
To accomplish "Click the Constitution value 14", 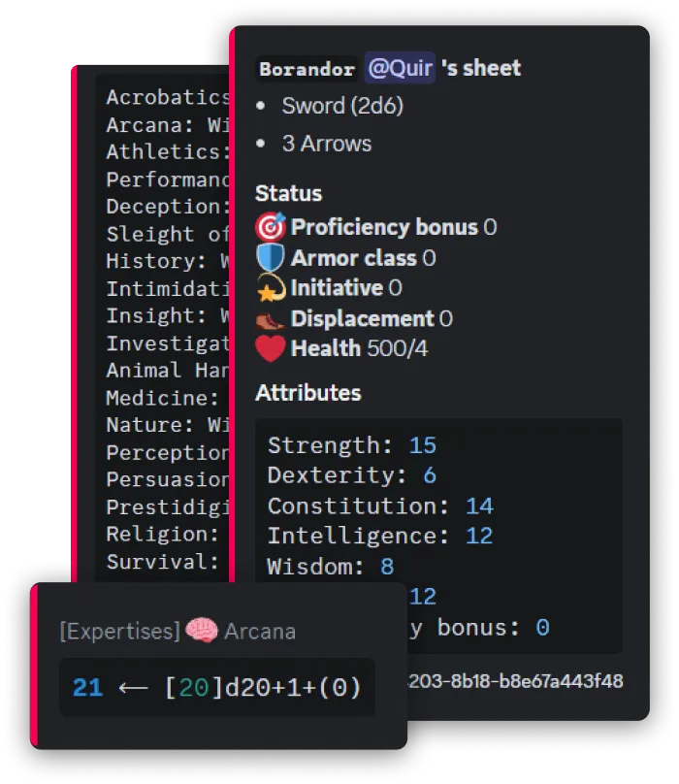I will click(x=479, y=506).
